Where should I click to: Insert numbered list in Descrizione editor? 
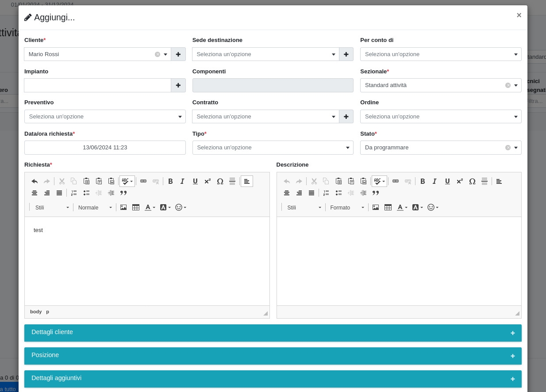[326, 193]
